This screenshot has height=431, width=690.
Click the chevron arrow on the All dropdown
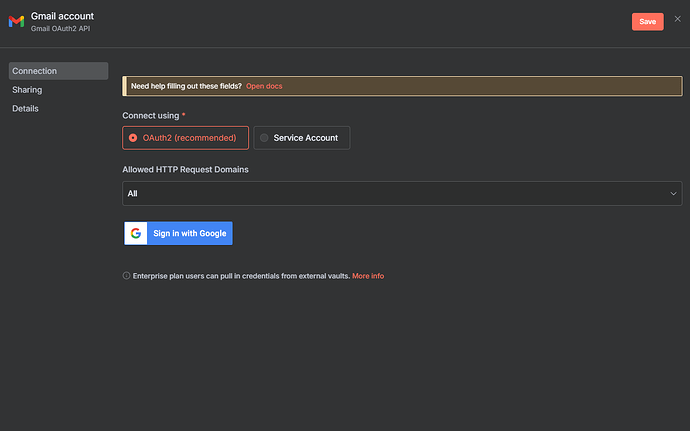click(x=673, y=193)
